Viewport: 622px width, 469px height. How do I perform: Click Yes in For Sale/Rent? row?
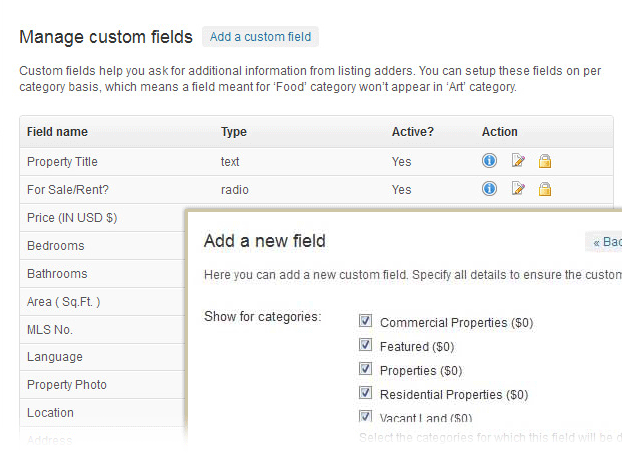[x=401, y=190]
